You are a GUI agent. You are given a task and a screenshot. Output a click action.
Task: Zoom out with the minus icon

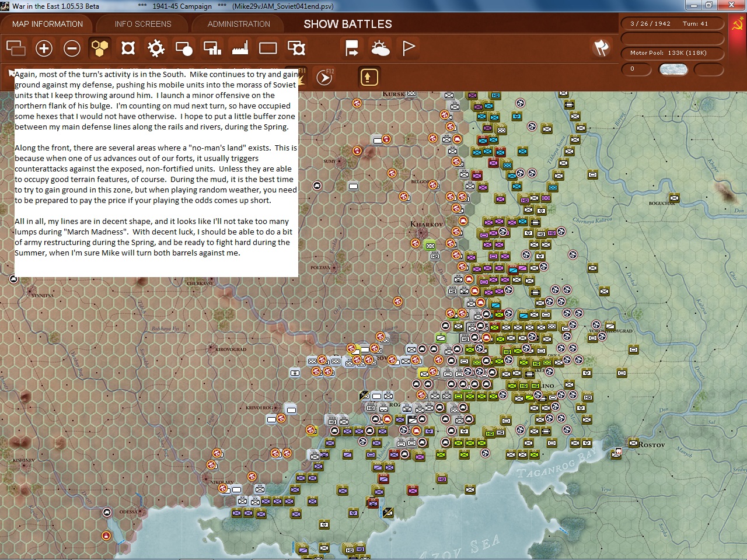[x=72, y=48]
